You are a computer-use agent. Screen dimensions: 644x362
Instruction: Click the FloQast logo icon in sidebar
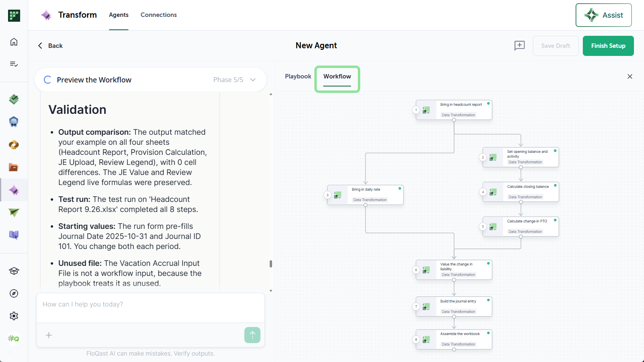pyautogui.click(x=14, y=16)
